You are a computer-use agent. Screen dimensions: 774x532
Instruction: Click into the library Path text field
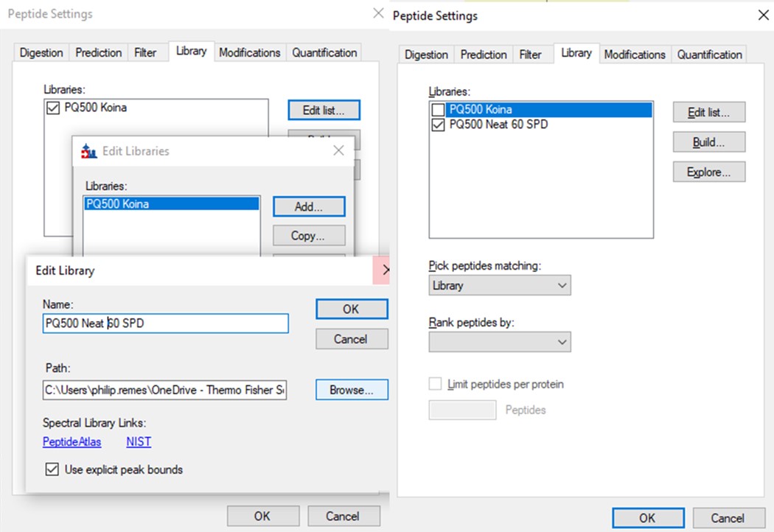[x=165, y=390]
